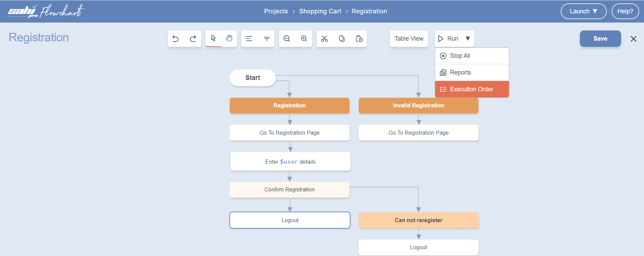Zoom in on the flowchart

click(x=304, y=39)
